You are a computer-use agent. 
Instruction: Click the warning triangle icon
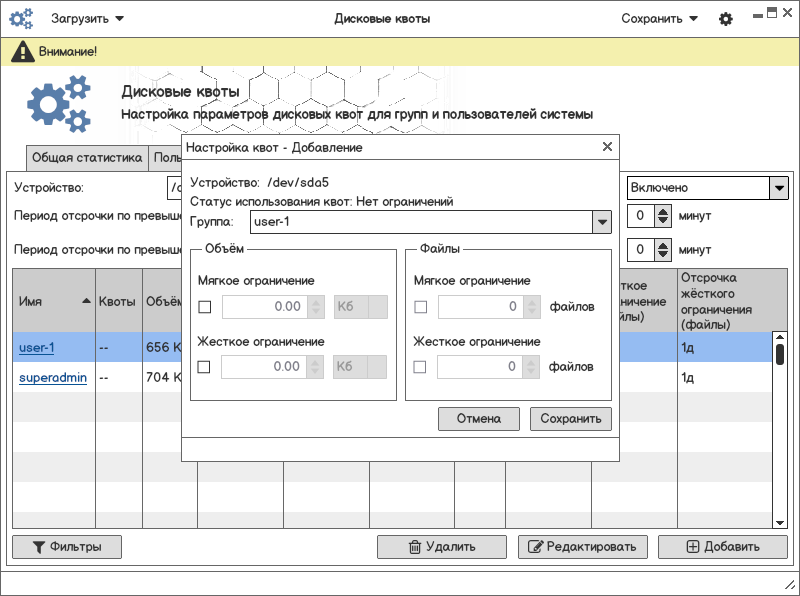click(22, 52)
